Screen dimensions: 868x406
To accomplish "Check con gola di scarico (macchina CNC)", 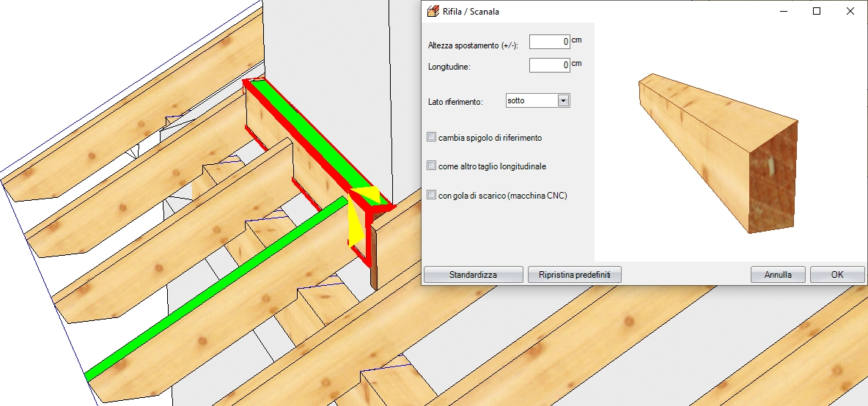I will (x=432, y=195).
